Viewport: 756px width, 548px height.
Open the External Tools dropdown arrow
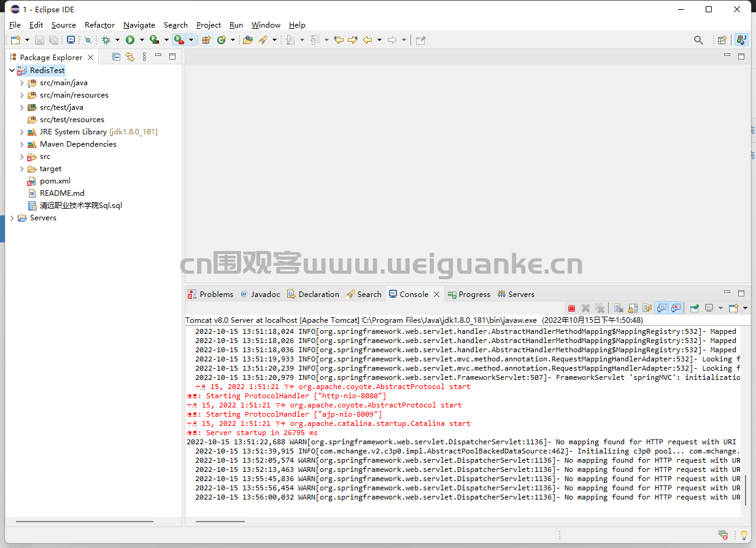(191, 40)
